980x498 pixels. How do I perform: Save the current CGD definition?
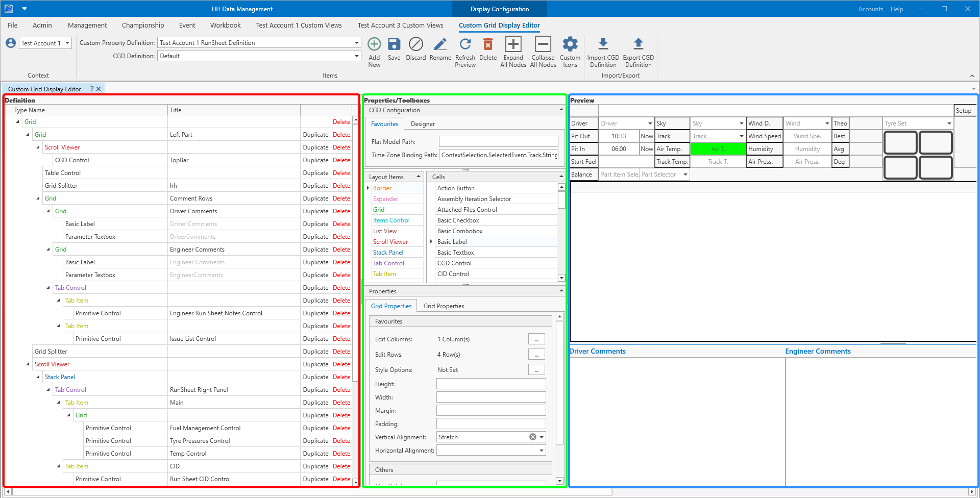click(x=394, y=45)
